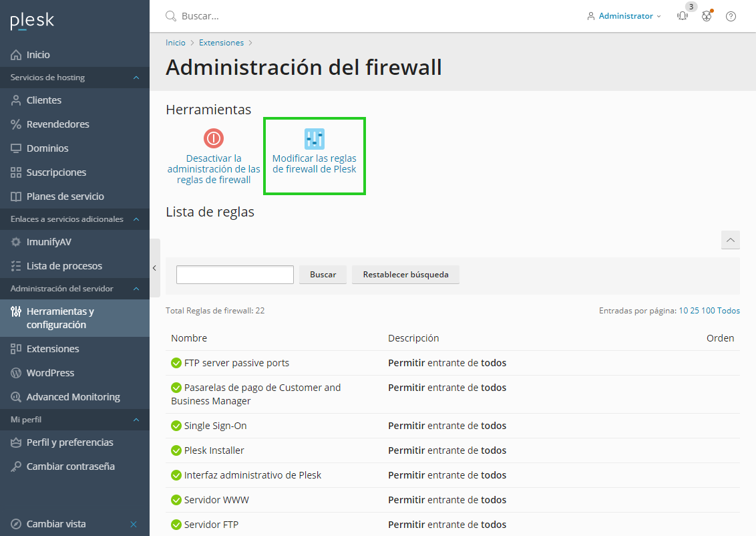Click the Plesk logo

32,21
